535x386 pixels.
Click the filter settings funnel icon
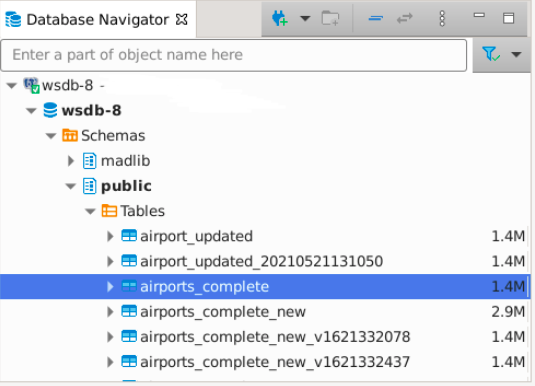[491, 54]
